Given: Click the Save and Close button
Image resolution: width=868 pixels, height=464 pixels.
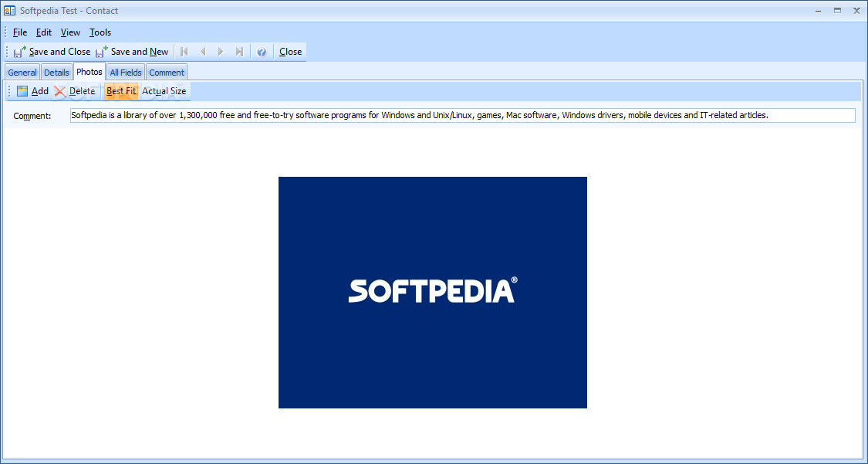Looking at the screenshot, I should point(52,52).
